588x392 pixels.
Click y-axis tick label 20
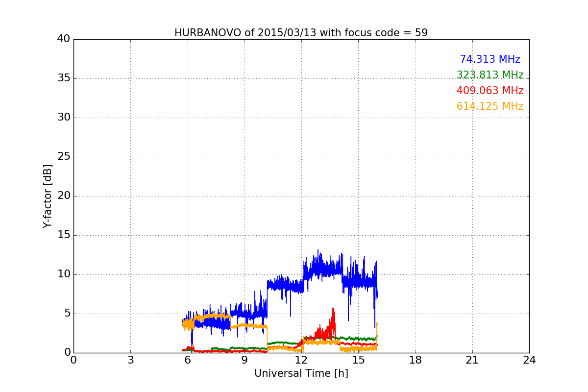pyautogui.click(x=64, y=196)
